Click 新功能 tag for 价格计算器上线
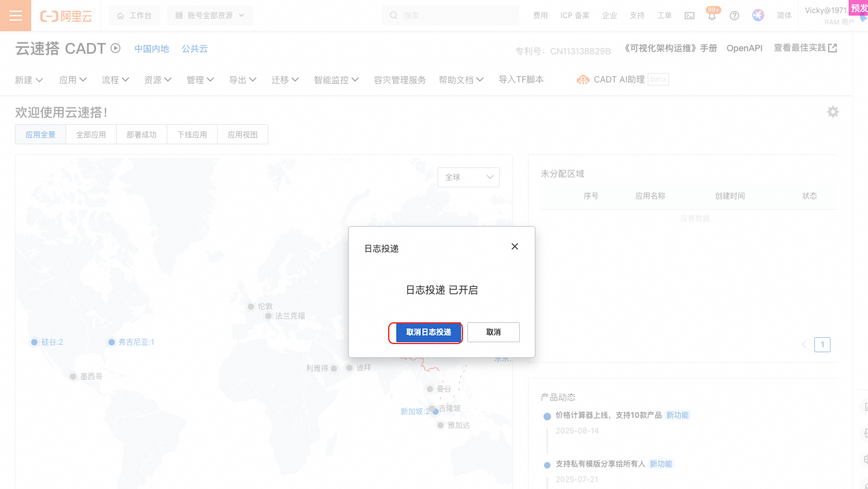Image resolution: width=868 pixels, height=489 pixels. pyautogui.click(x=678, y=415)
